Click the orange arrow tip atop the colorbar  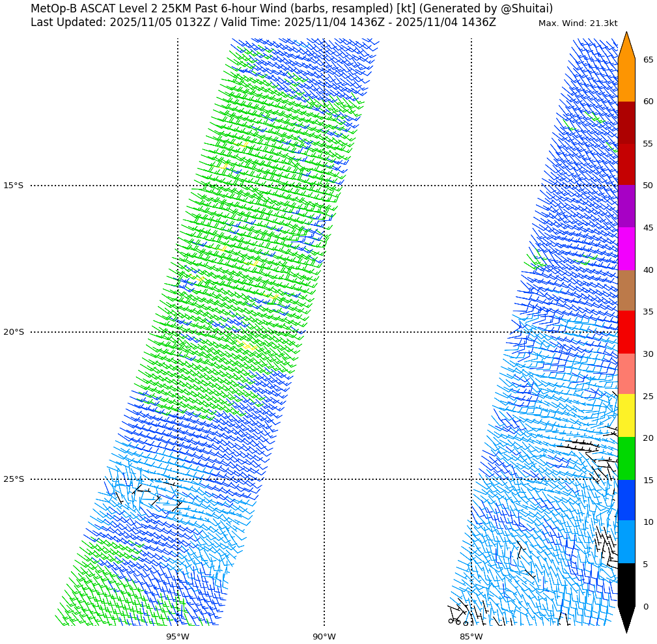[x=626, y=46]
